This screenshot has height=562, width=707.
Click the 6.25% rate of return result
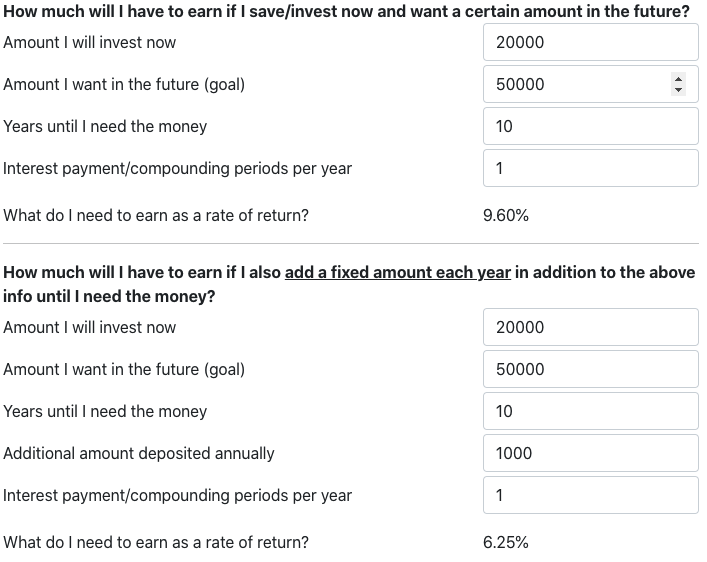[x=505, y=542]
